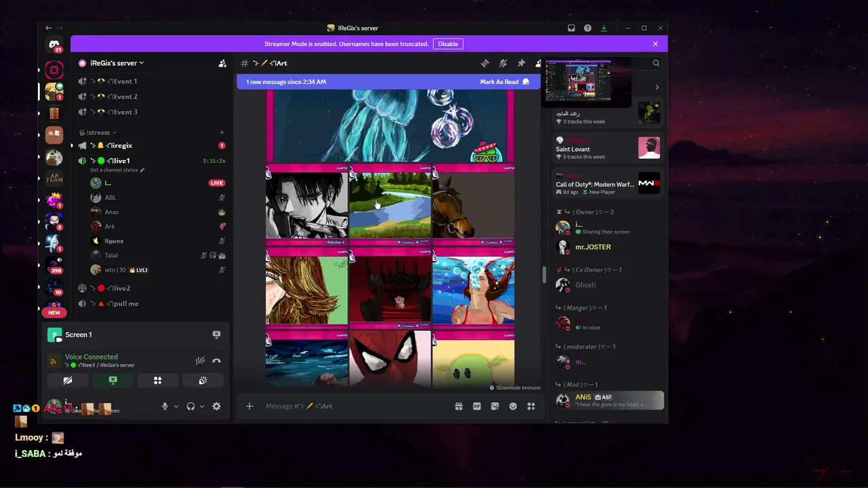Screen dimensions: 868x488
Task: Select the live2 stage channel
Action: coord(153,289)
